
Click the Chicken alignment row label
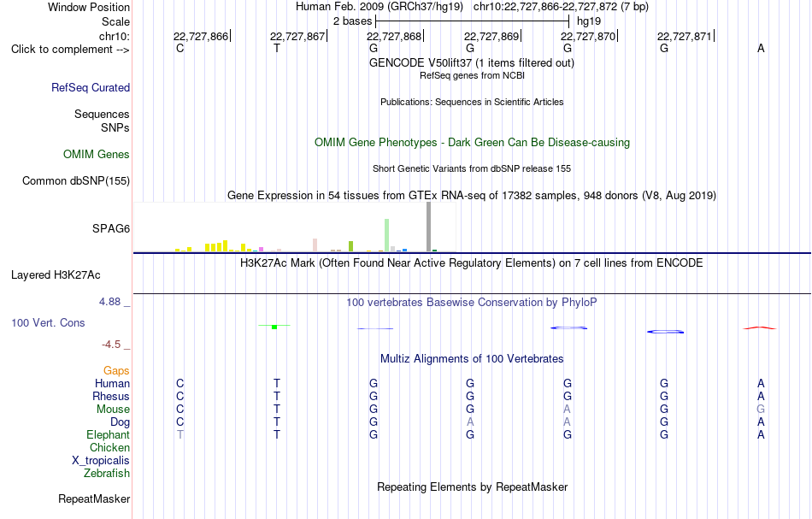tap(109, 447)
